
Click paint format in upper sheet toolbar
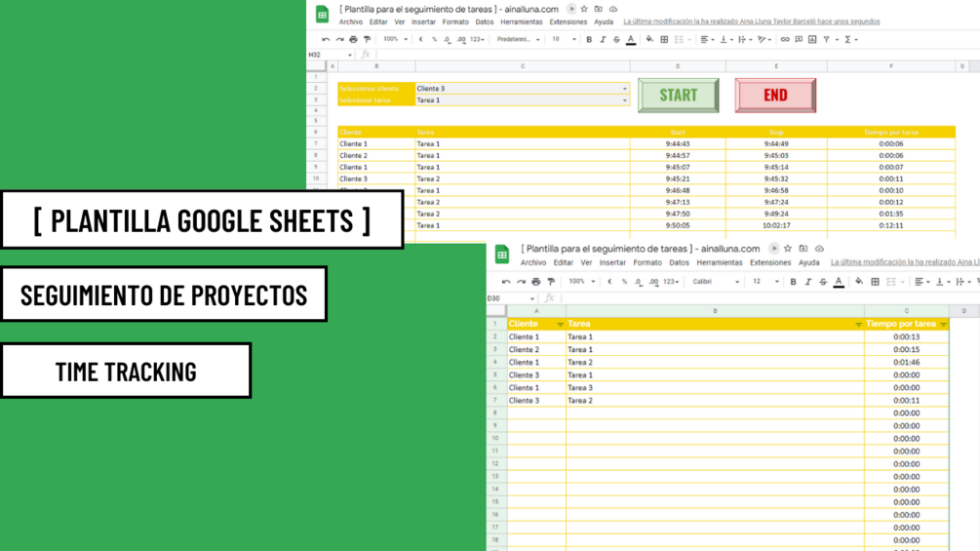click(367, 39)
